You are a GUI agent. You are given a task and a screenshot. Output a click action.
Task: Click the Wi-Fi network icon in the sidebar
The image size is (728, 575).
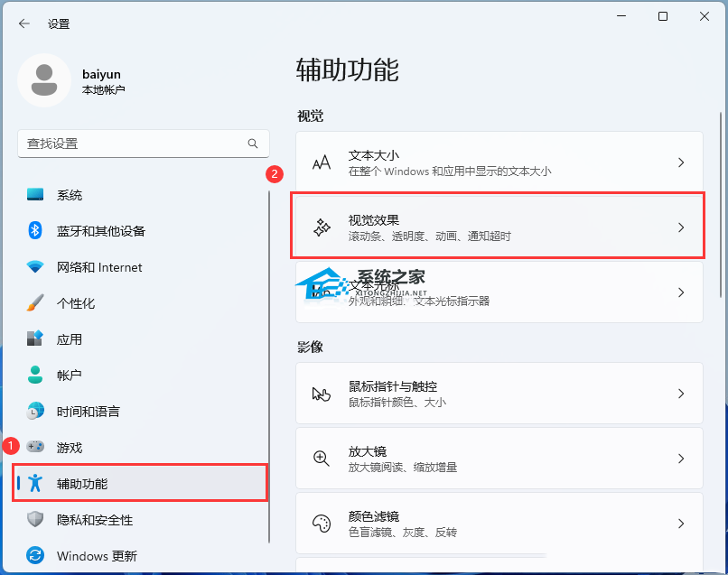click(35, 267)
